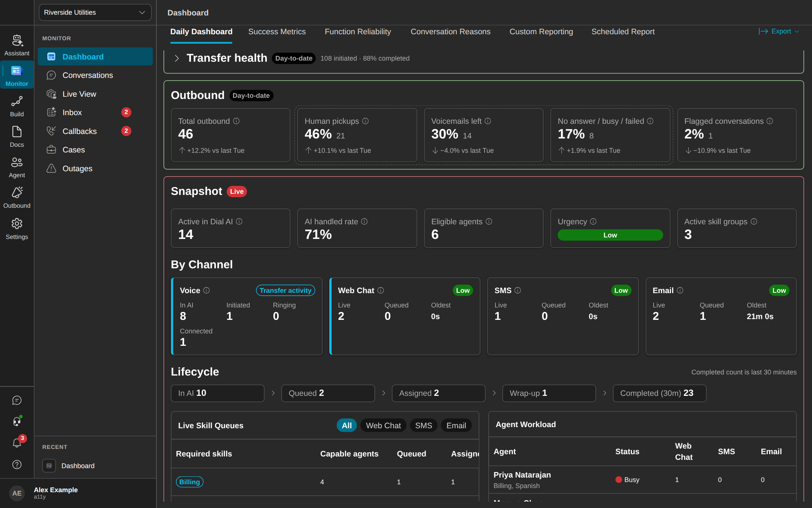Image resolution: width=812 pixels, height=508 pixels.
Task: Click the green Low urgency bar
Action: click(x=610, y=235)
